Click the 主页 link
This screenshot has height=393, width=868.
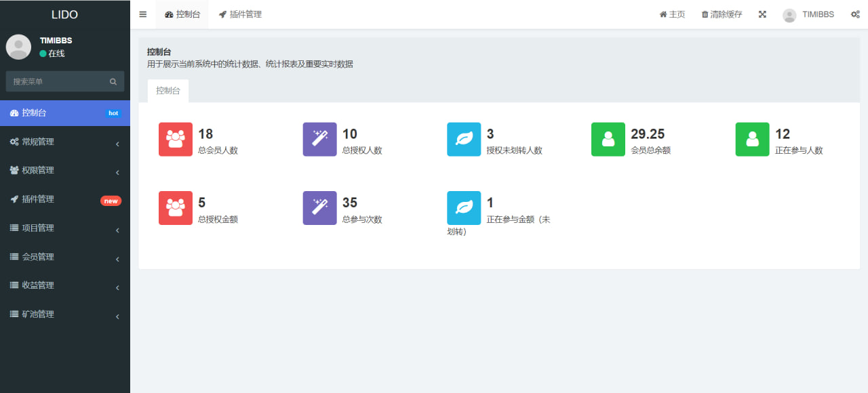(x=672, y=14)
